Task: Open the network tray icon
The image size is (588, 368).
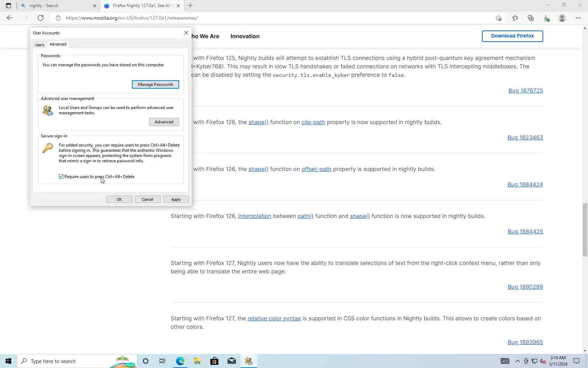Action: (x=534, y=361)
